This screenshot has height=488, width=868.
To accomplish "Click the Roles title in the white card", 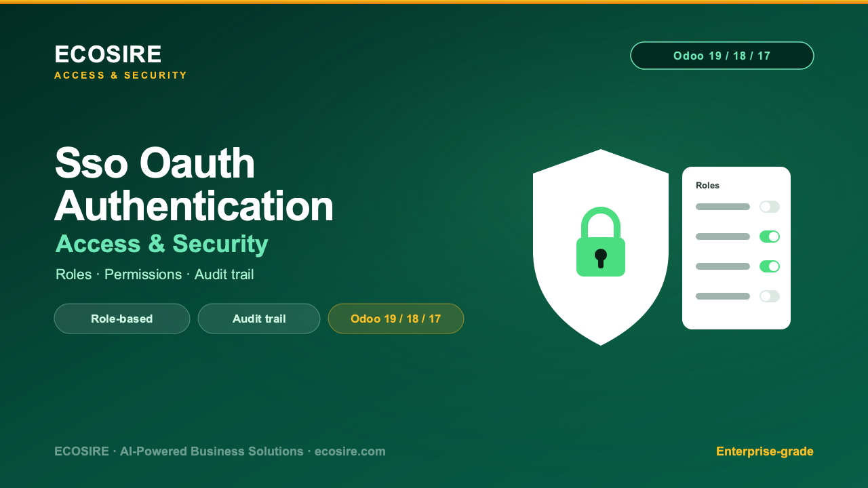I will [707, 185].
